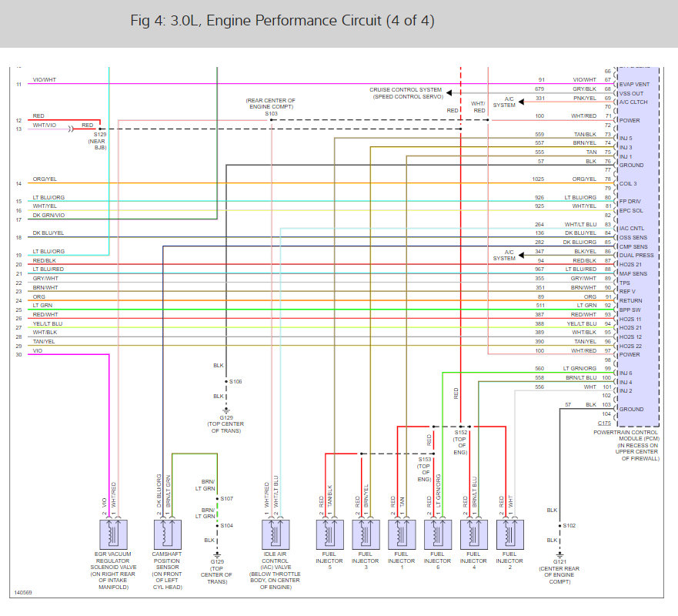This screenshot has width=678, height=616.
Task: Click the S153 splice label
Action: 425,460
